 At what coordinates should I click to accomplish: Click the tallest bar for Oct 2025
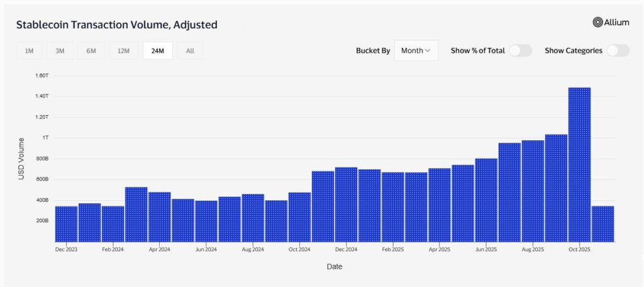click(x=579, y=164)
